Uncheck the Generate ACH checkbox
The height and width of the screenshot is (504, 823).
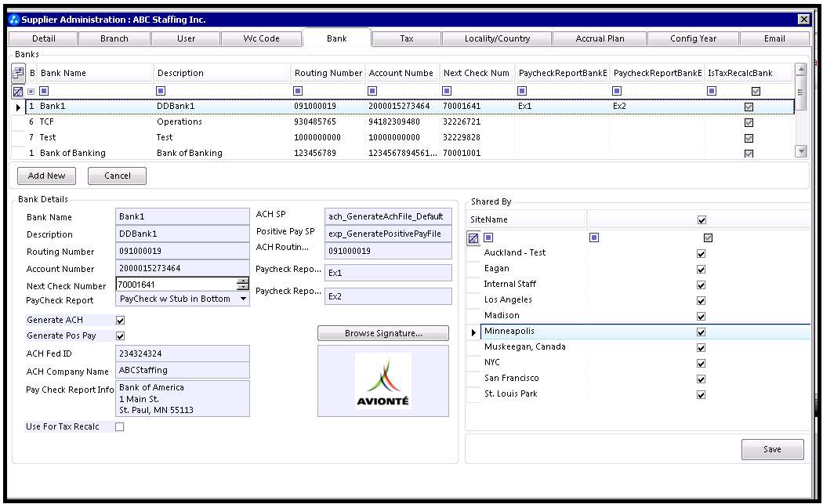tap(120, 321)
